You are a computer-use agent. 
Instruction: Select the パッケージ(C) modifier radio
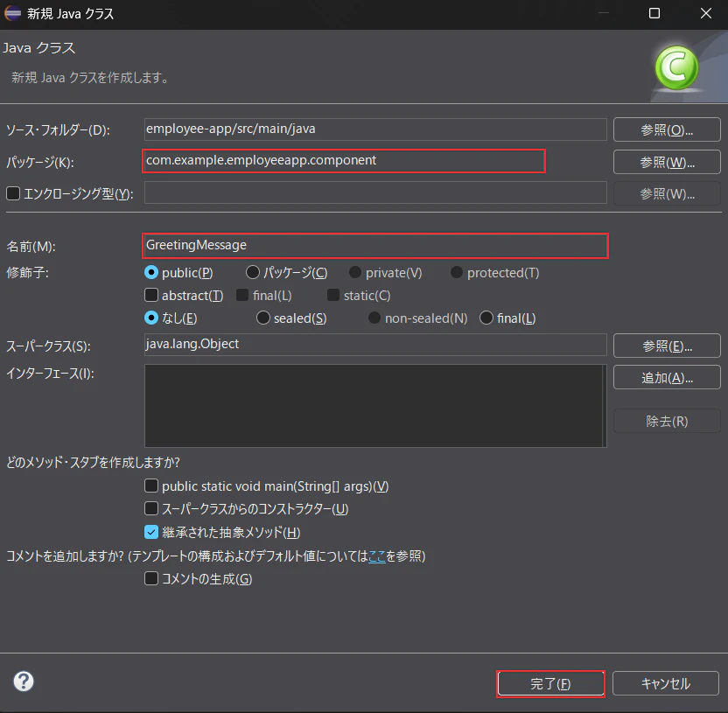[253, 272]
